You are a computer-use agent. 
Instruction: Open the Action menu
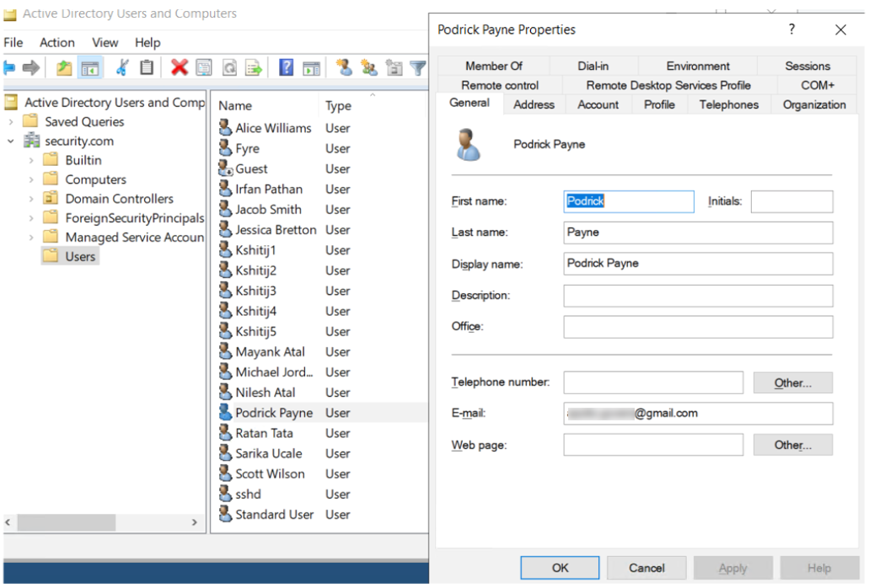57,43
